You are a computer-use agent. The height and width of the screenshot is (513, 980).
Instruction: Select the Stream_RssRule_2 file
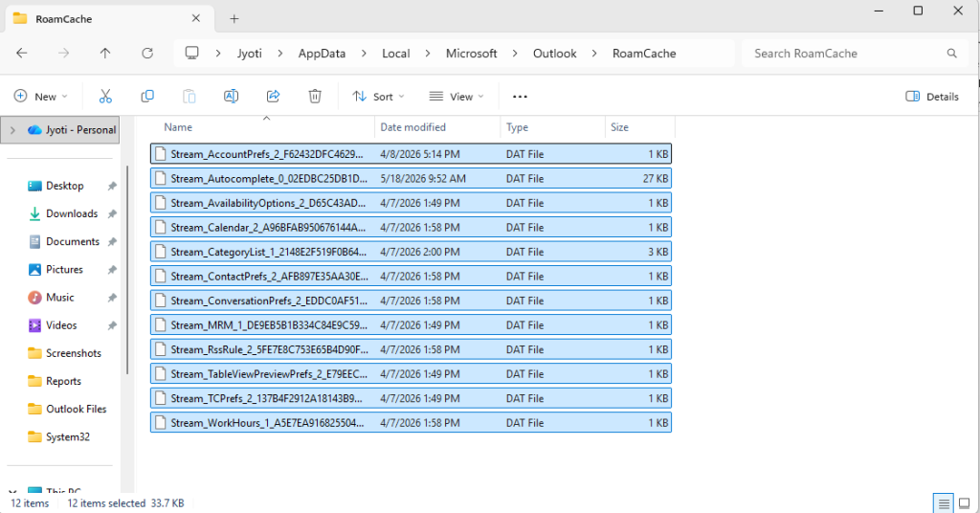pos(411,348)
